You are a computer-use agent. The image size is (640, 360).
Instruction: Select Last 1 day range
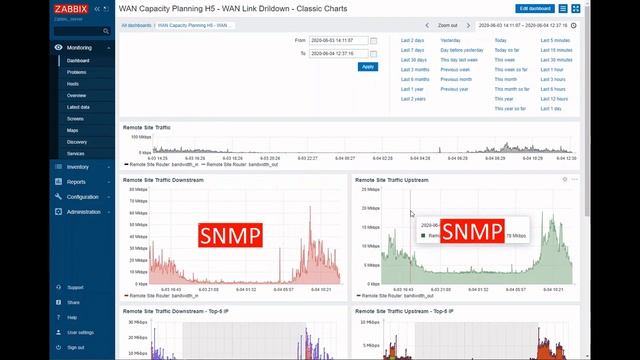point(551,109)
